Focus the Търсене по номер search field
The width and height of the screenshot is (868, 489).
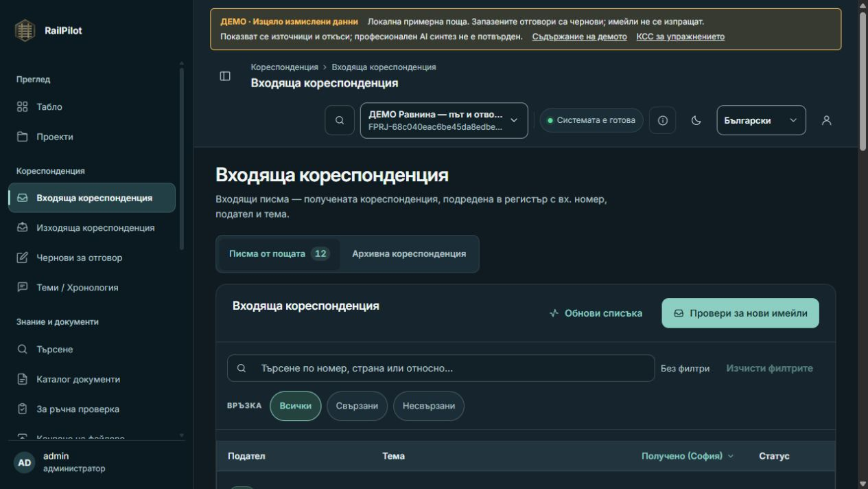click(441, 368)
